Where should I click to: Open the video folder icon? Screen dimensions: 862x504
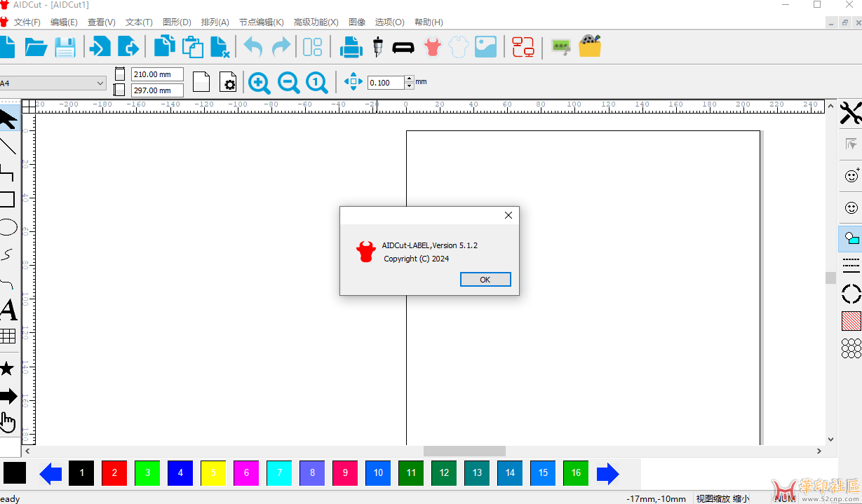coord(590,46)
